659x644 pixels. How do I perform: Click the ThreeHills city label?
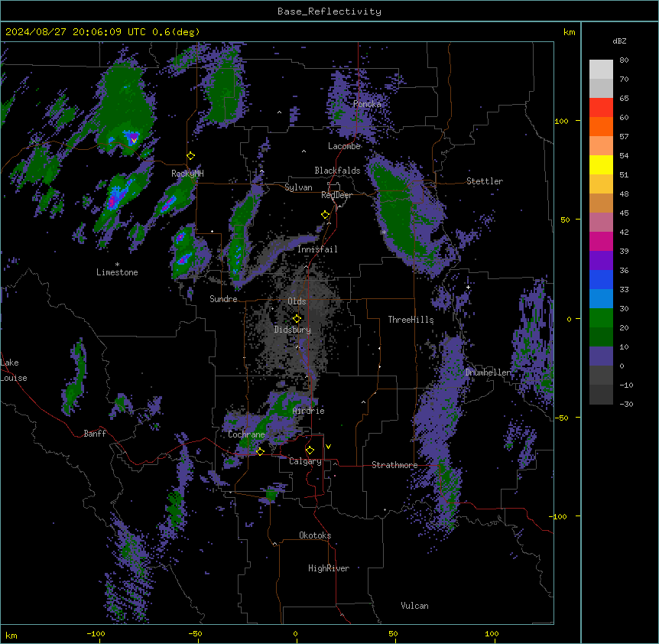(x=411, y=320)
